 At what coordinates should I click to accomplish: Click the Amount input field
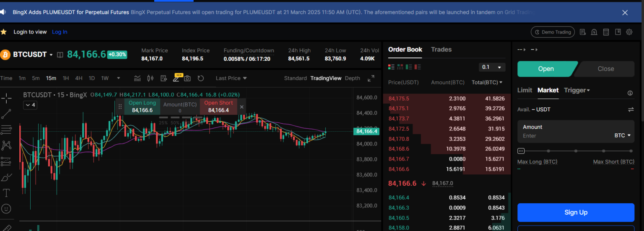(x=562, y=136)
